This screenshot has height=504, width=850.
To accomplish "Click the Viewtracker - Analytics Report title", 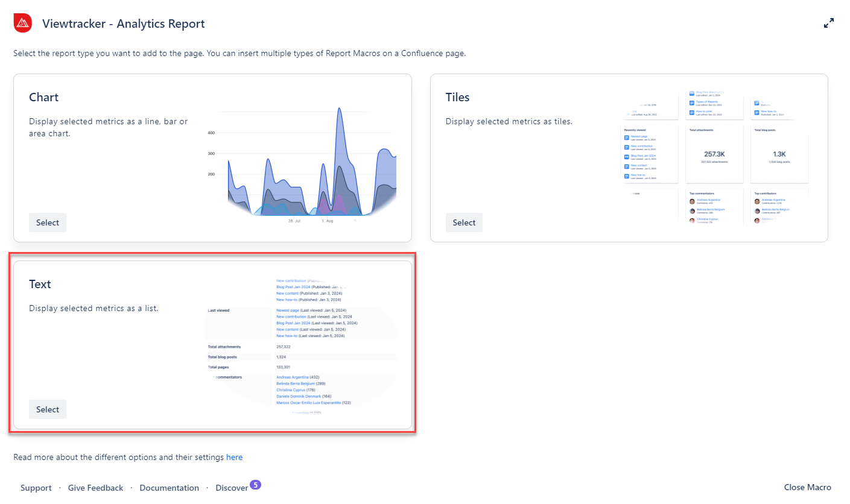I will [x=123, y=24].
